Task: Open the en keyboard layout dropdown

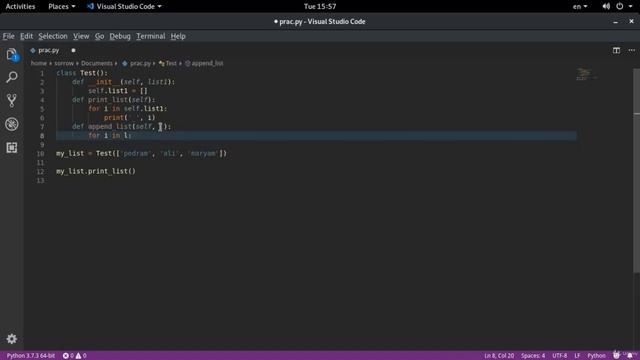Action: [580, 6]
